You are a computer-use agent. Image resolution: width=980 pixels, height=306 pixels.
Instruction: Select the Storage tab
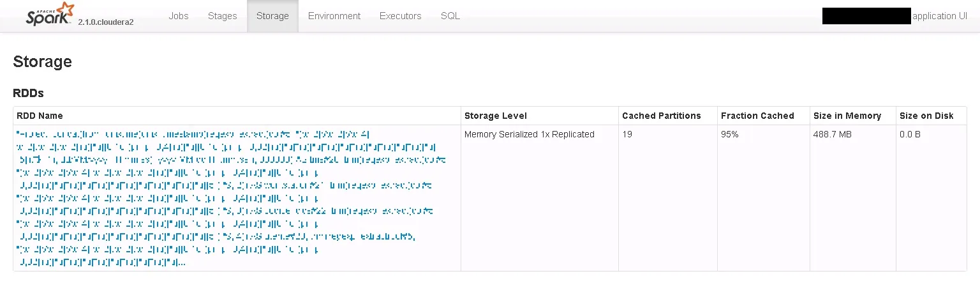(x=272, y=16)
